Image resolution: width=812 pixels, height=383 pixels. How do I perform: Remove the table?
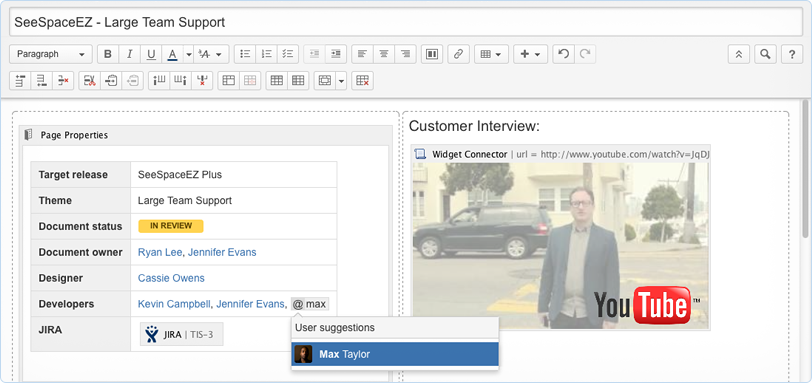(362, 80)
